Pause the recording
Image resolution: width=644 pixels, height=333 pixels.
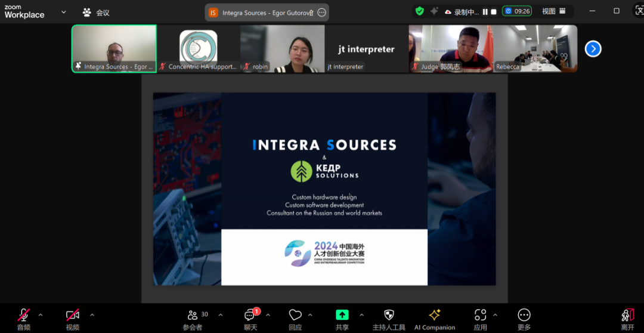pyautogui.click(x=485, y=12)
